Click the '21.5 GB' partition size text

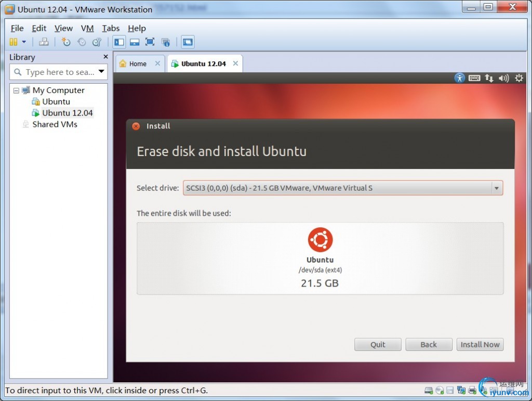click(x=320, y=283)
